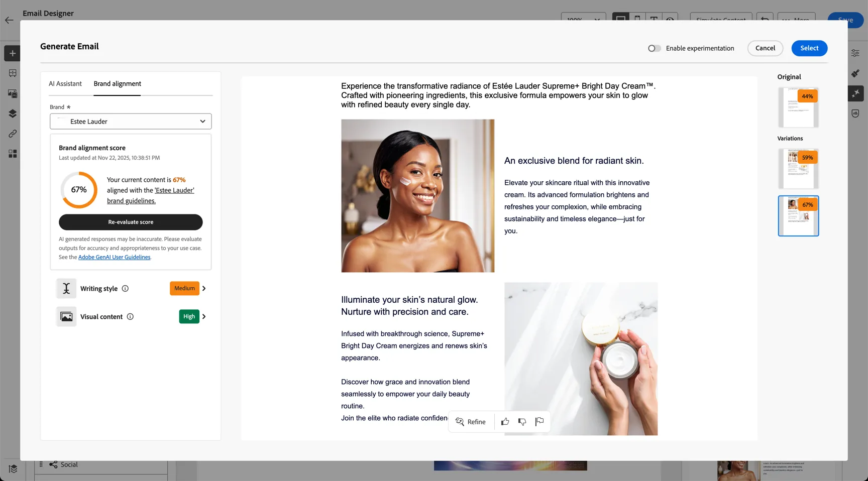
Task: Open the Adobe GenAI User Guidelines link
Action: coord(114,257)
